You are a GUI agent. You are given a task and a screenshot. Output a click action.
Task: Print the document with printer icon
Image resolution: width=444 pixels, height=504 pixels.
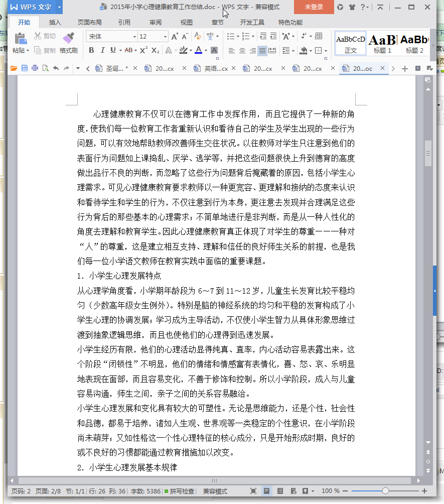pyautogui.click(x=35, y=68)
